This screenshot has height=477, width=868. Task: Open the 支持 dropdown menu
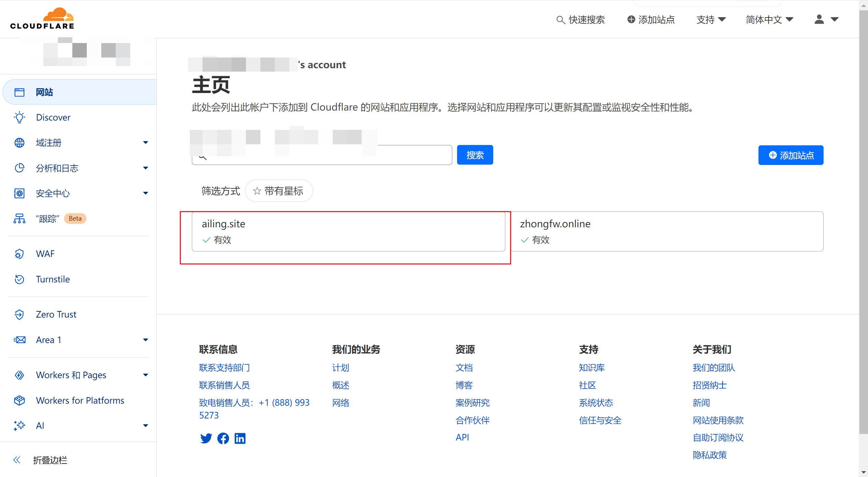(711, 20)
